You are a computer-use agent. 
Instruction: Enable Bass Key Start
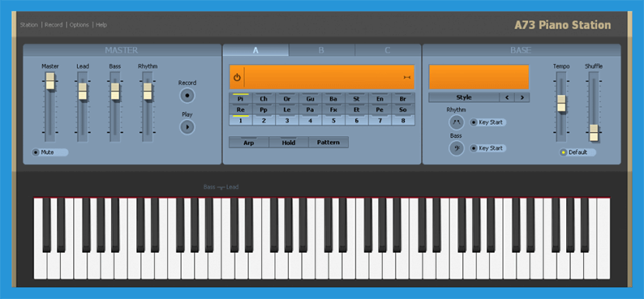(488, 148)
